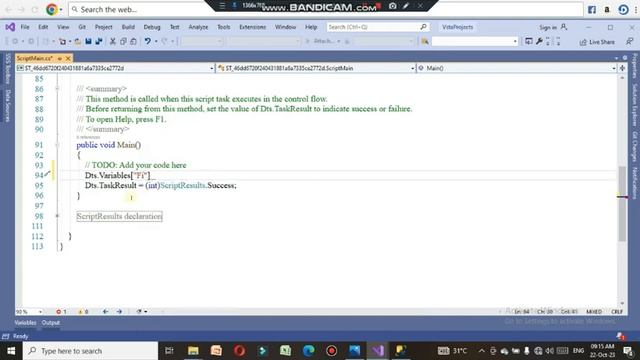The image size is (640, 360).
Task: Toggle pin on the ScriptMain.cs tab
Action: click(x=60, y=58)
